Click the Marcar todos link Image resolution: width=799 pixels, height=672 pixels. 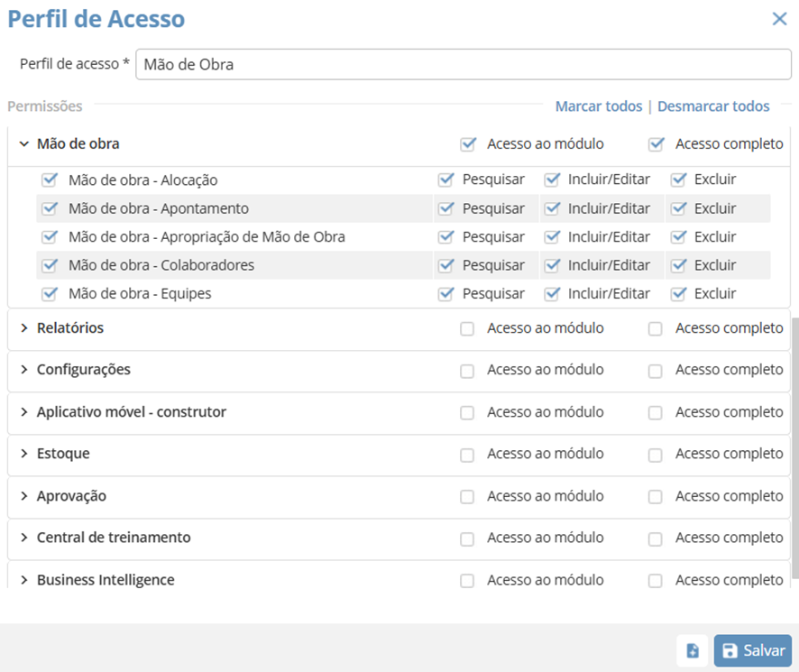pos(599,106)
